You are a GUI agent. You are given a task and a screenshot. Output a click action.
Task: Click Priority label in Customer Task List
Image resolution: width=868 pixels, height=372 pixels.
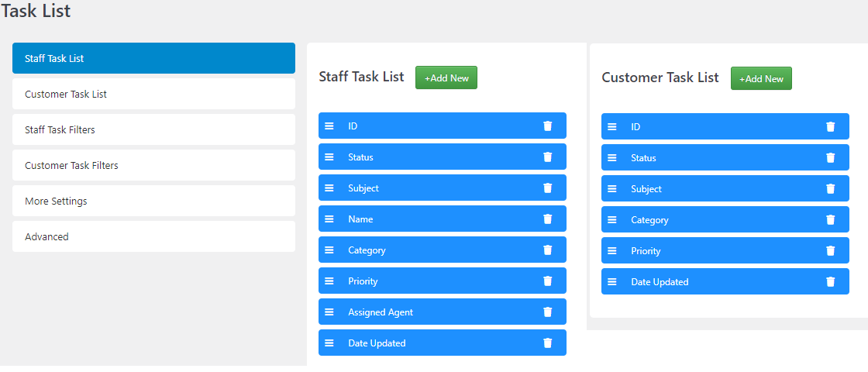tap(646, 250)
